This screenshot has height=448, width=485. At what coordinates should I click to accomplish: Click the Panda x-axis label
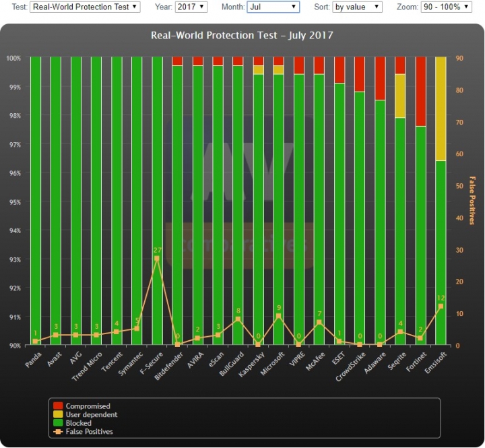pyautogui.click(x=33, y=360)
